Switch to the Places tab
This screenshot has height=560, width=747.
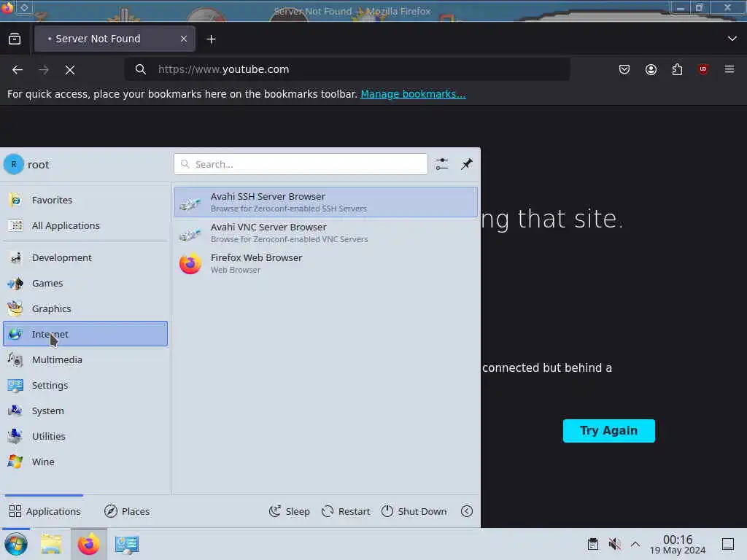[127, 511]
